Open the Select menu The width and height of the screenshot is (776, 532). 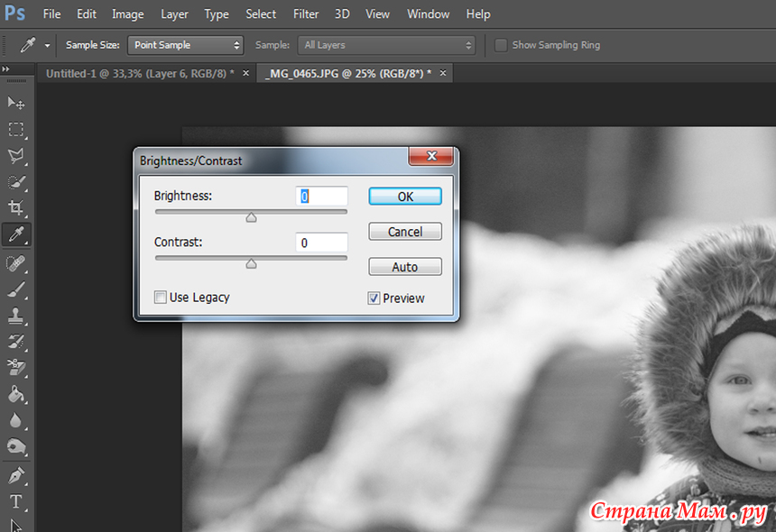261,14
